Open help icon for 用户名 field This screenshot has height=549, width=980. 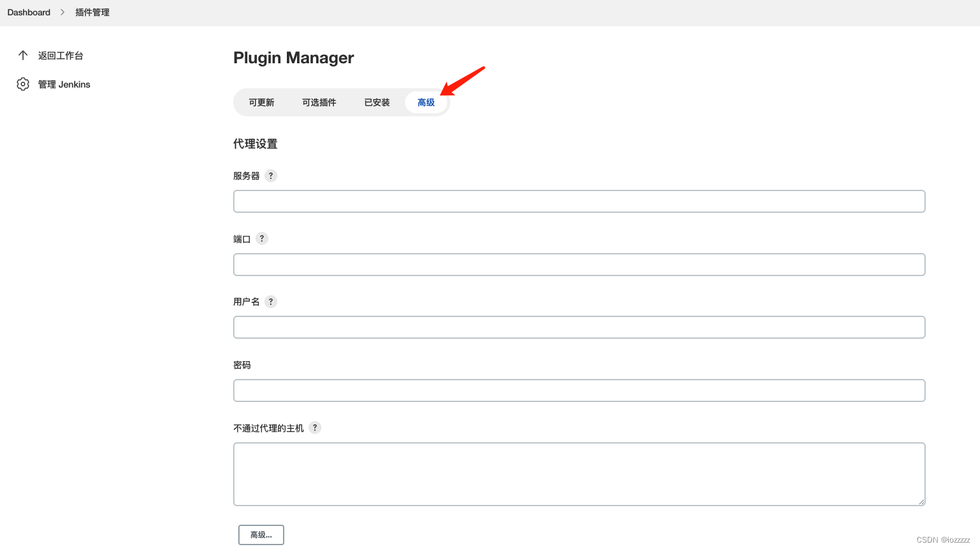pos(271,302)
